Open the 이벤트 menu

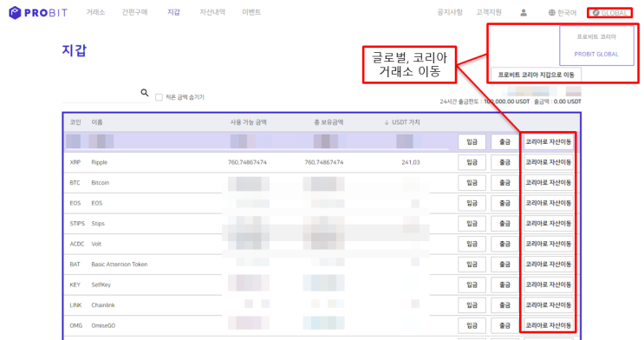coord(251,12)
